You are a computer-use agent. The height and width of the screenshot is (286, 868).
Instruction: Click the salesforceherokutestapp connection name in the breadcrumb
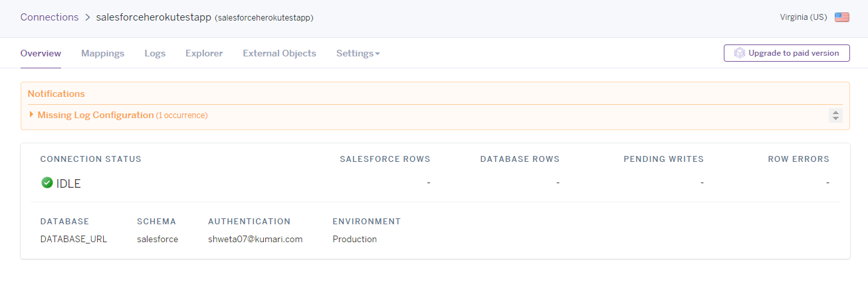coord(154,17)
